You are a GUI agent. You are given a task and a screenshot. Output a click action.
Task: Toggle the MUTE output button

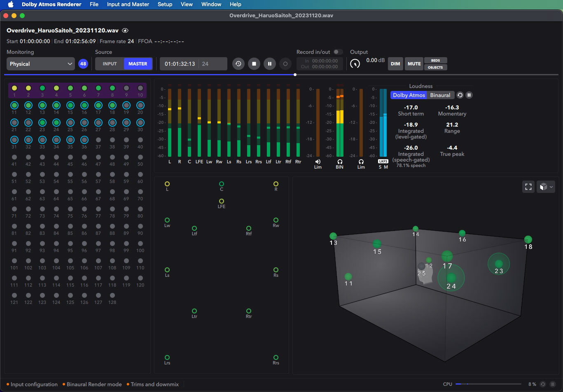coord(414,64)
